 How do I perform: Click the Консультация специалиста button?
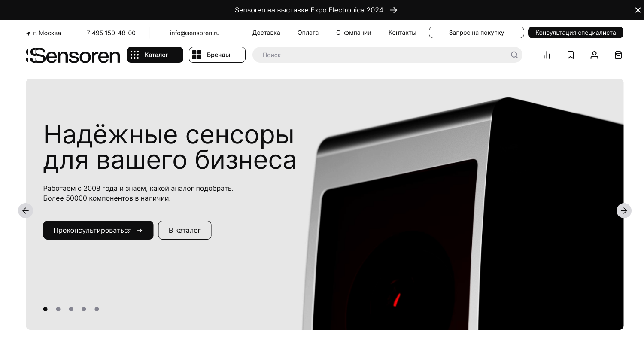pyautogui.click(x=576, y=32)
